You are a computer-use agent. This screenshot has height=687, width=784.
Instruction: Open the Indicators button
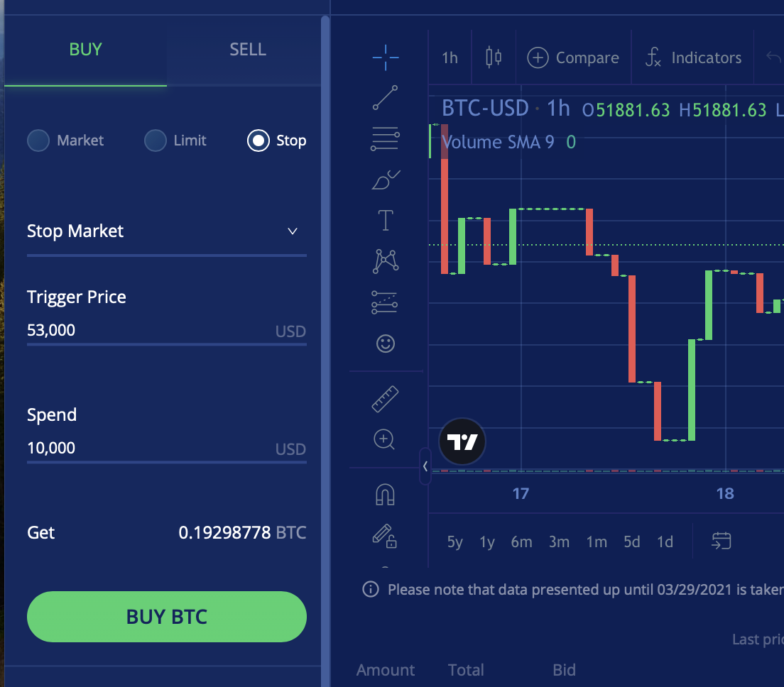tap(694, 57)
